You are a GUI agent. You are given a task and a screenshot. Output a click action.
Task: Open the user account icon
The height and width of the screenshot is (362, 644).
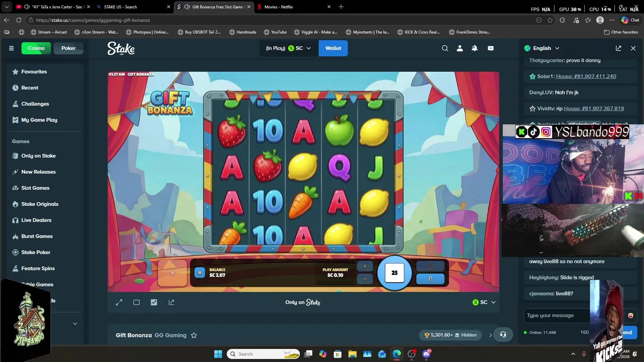pyautogui.click(x=460, y=48)
